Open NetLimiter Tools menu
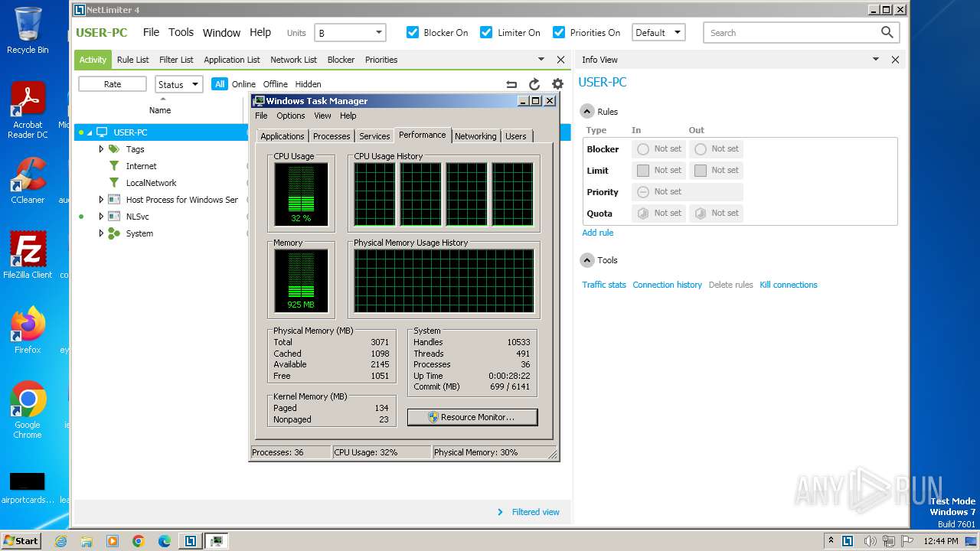980x551 pixels. click(181, 32)
